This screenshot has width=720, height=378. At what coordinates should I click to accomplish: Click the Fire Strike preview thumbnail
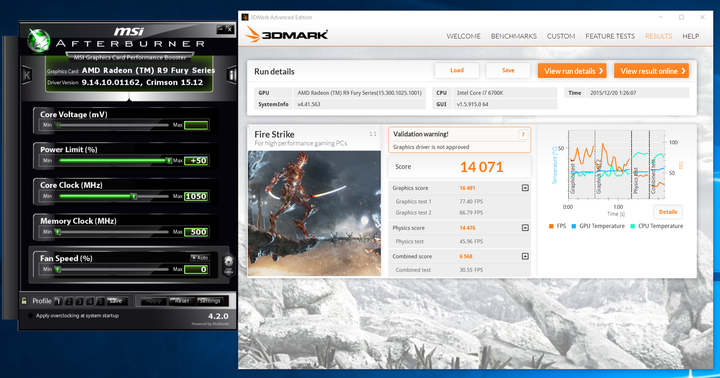315,213
